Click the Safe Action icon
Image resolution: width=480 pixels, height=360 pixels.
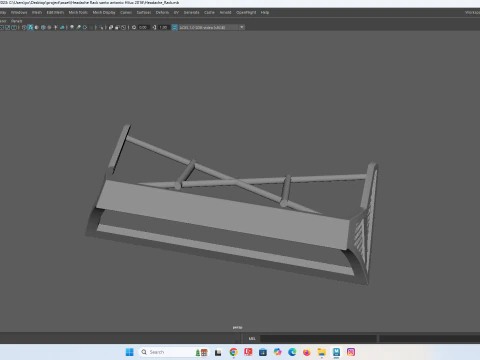tap(7, 27)
